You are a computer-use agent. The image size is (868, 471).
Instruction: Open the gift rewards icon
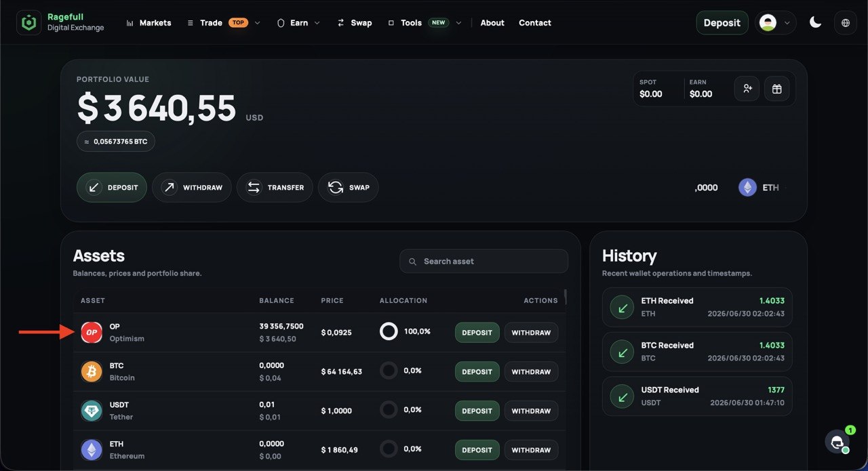click(x=777, y=89)
